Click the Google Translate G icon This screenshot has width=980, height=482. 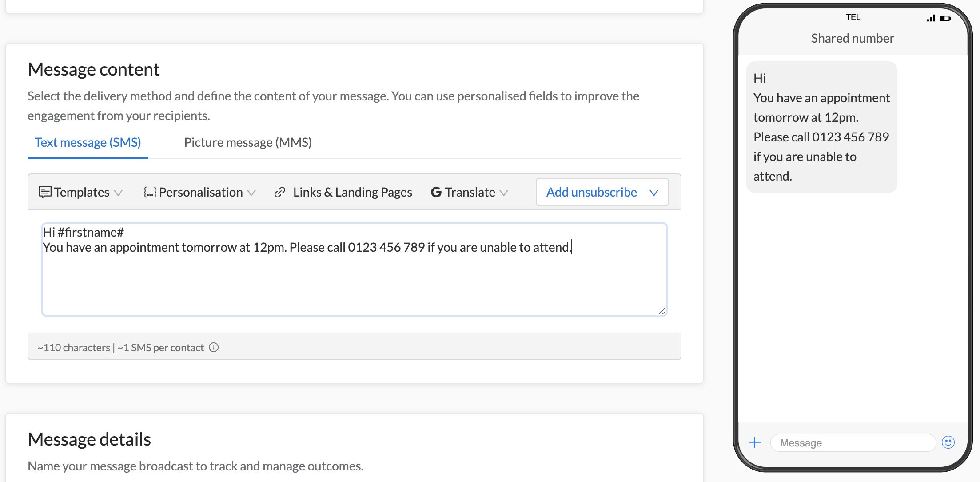[436, 192]
